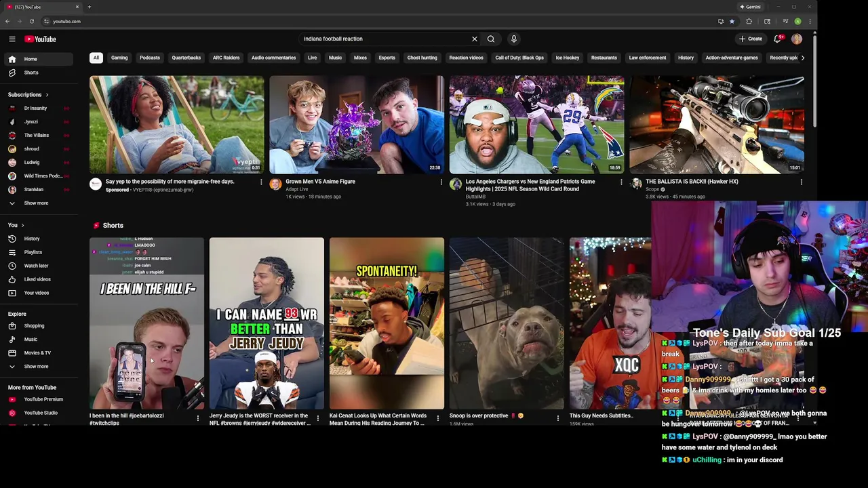Expand the Subscriptions section header
Image resolution: width=868 pixels, height=488 pixels.
(x=28, y=95)
